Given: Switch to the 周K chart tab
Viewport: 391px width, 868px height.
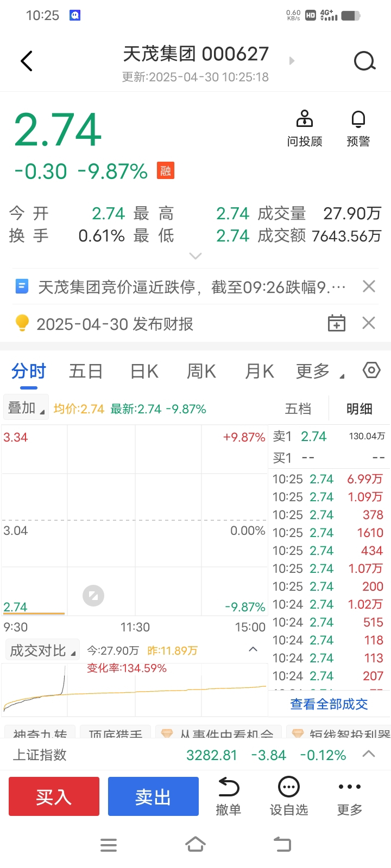Looking at the screenshot, I should [201, 372].
